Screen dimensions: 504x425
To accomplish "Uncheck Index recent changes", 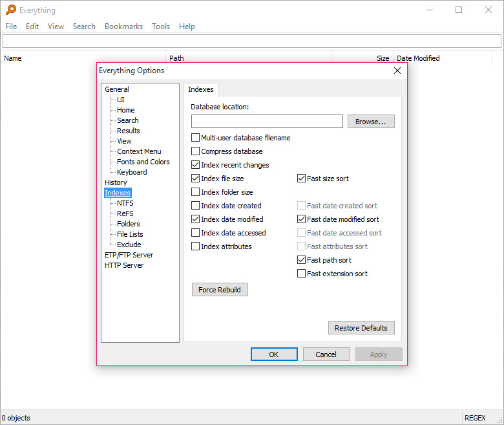I will (x=195, y=165).
